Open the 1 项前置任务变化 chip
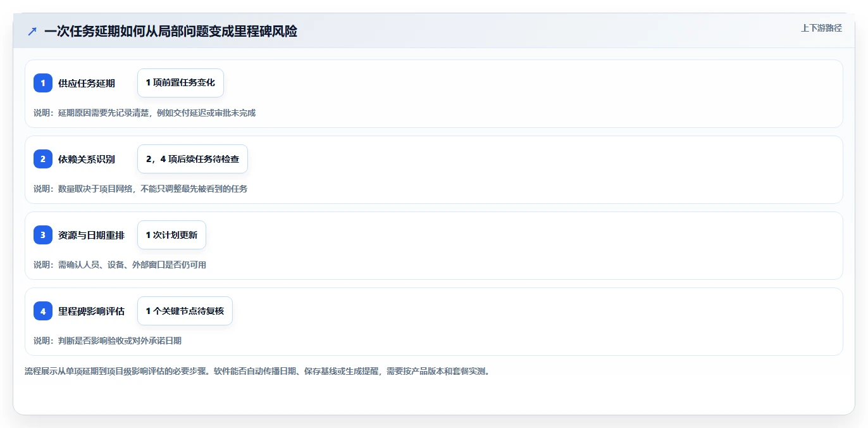The width and height of the screenshot is (868, 428). click(x=180, y=83)
